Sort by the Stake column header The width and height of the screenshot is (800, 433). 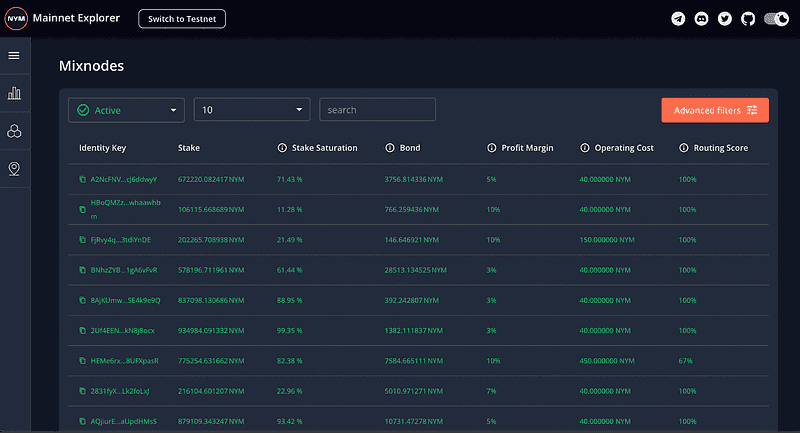[189, 148]
